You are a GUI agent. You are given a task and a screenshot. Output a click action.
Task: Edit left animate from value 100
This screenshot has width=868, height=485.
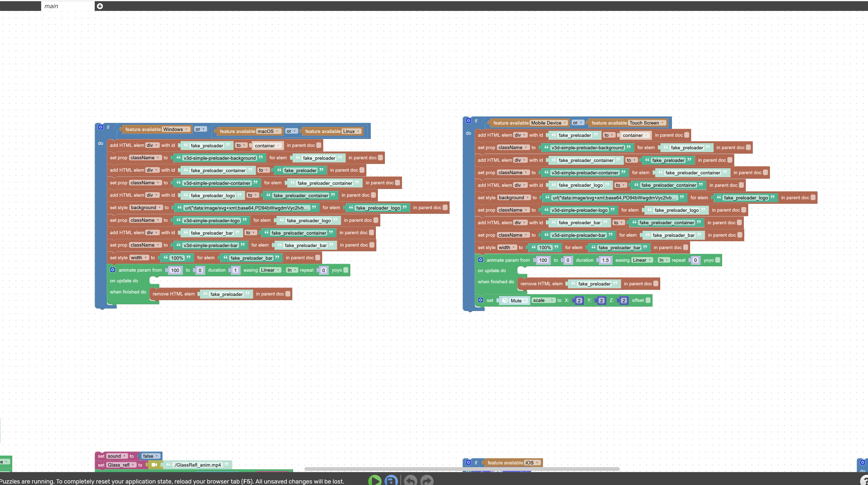pyautogui.click(x=175, y=270)
